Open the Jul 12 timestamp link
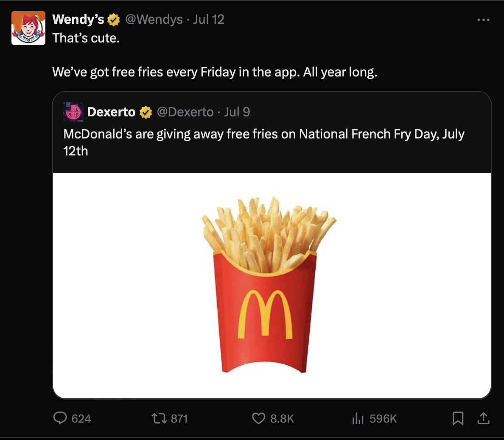Viewport: 504px width, 440px height. [208, 20]
